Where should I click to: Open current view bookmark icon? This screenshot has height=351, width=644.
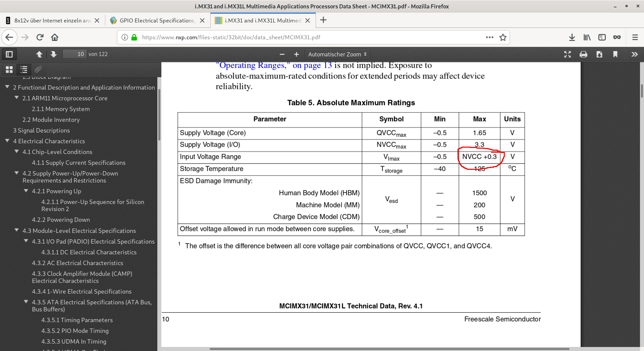615,54
